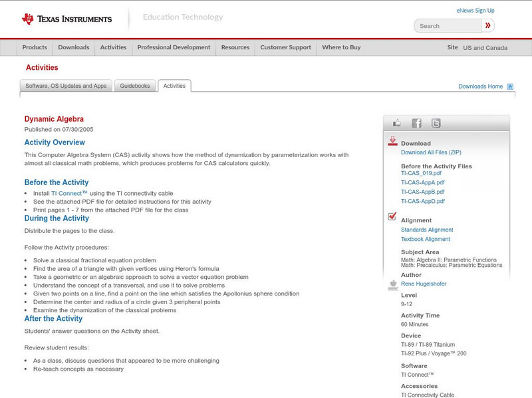Click 'TI-89 / TI-89 Titanium' device text
532x398 pixels.
pyautogui.click(x=428, y=345)
